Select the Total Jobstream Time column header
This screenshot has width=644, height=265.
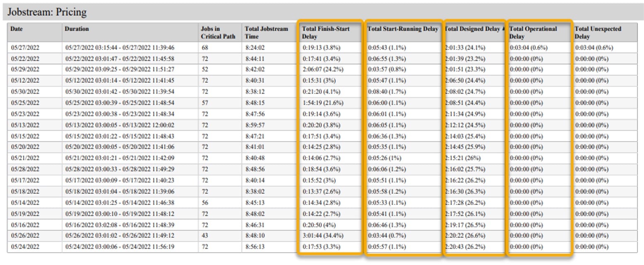coord(266,32)
